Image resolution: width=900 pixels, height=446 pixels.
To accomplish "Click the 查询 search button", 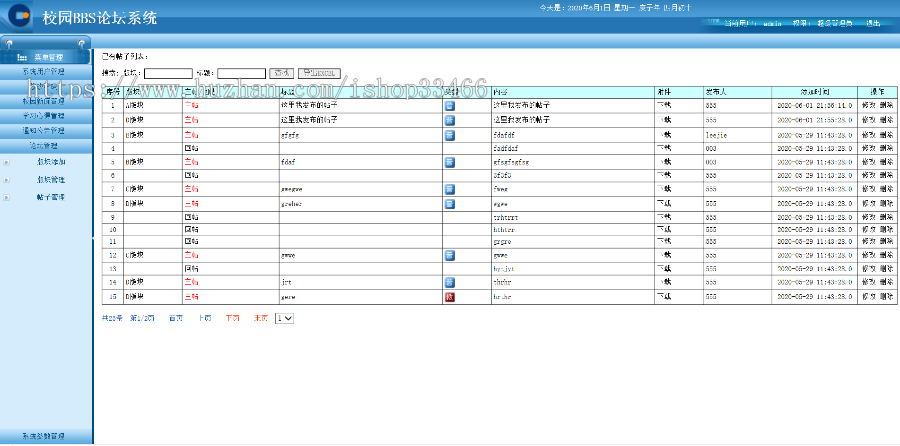I will (x=282, y=73).
